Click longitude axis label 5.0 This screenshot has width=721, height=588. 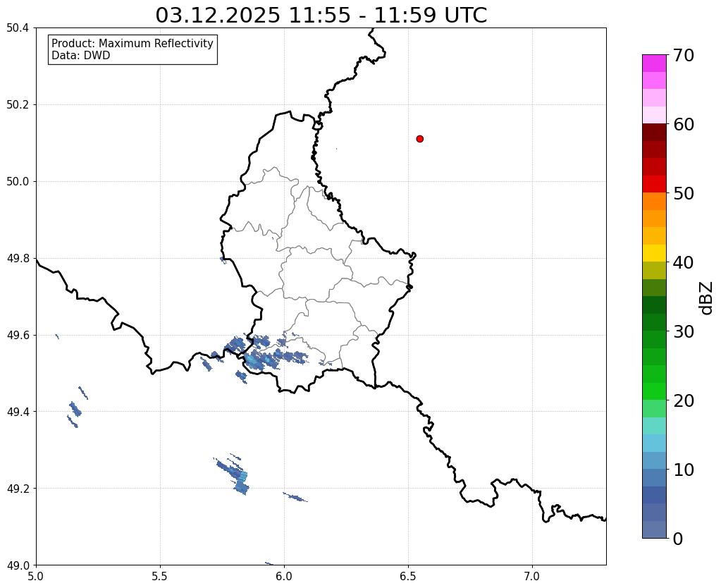(x=36, y=576)
